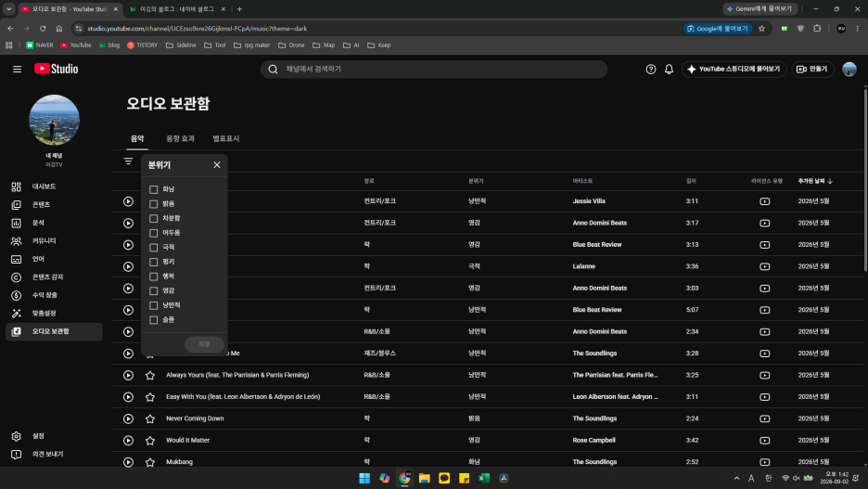Play the track Never Coming Down
This screenshot has height=489, width=868.
pyautogui.click(x=128, y=418)
